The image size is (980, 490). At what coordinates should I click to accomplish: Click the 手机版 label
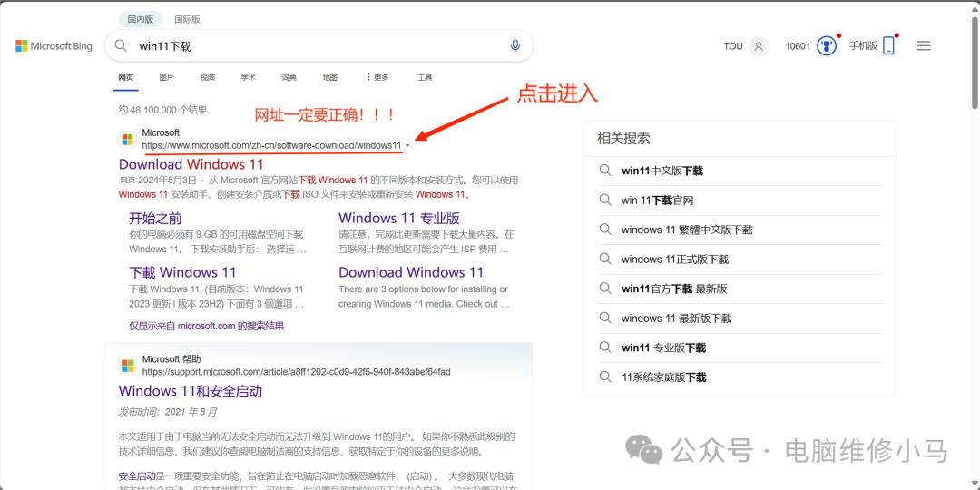coord(863,45)
